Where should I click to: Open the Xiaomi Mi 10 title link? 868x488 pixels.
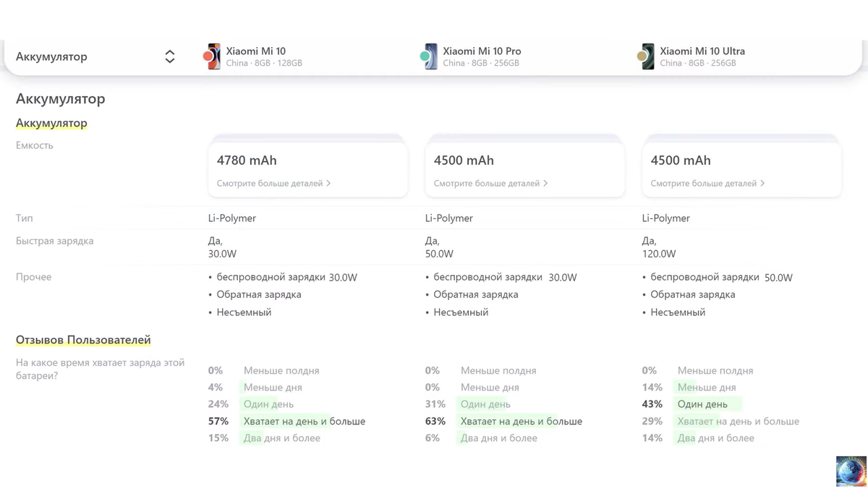point(255,51)
